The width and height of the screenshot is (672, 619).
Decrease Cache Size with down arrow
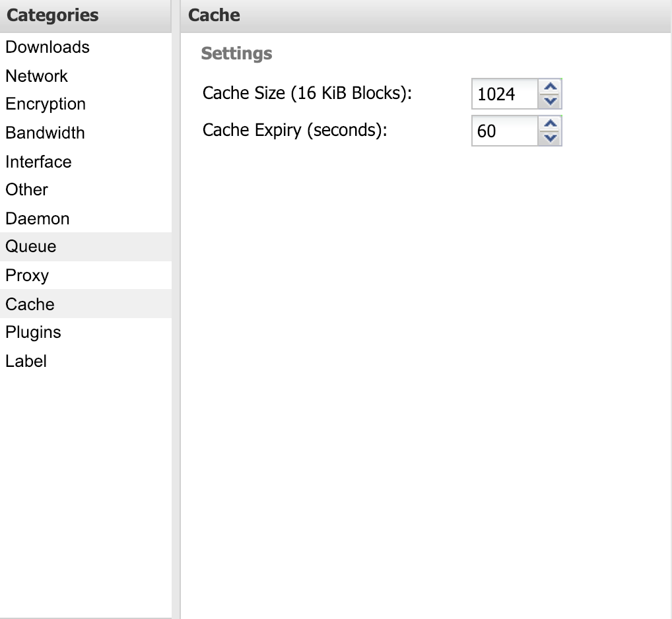click(550, 101)
